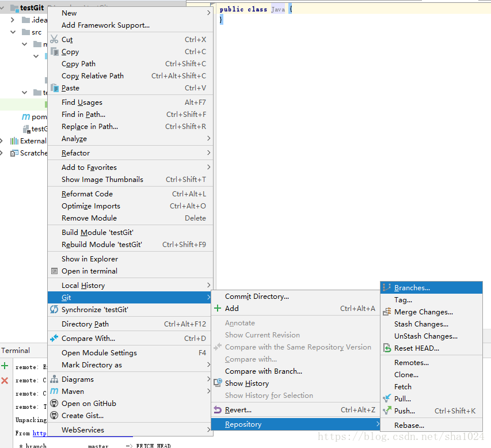Click the Compare With arrows icon

(x=54, y=339)
